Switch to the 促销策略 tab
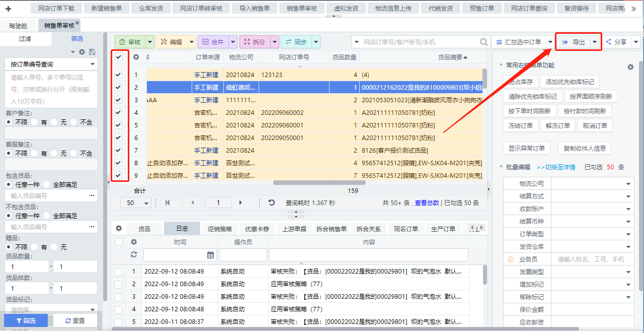644x333 pixels. click(x=220, y=229)
